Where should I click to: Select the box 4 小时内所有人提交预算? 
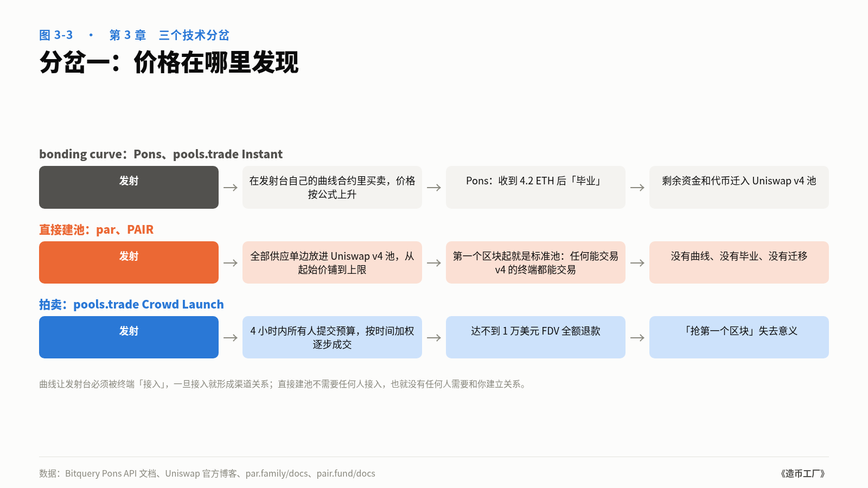(332, 337)
